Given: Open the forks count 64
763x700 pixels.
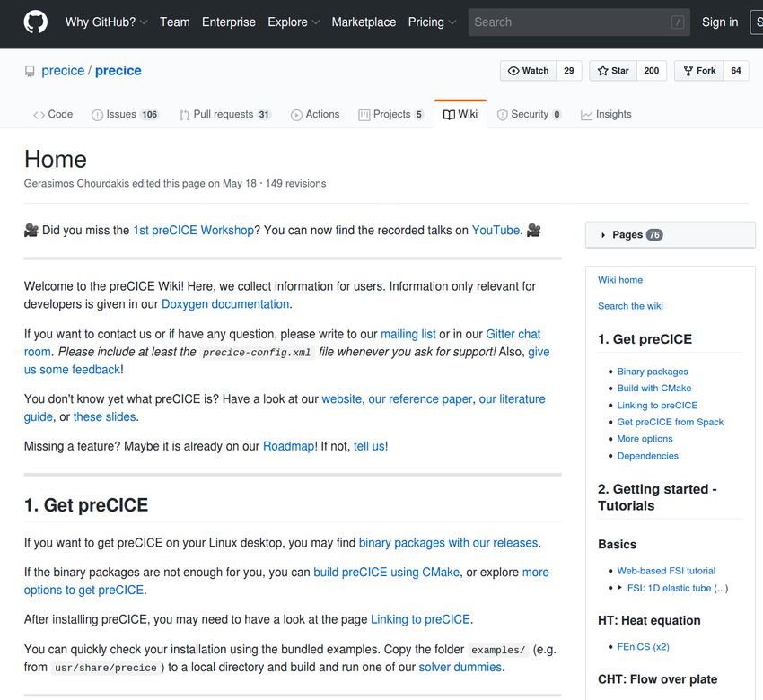Looking at the screenshot, I should 736,71.
